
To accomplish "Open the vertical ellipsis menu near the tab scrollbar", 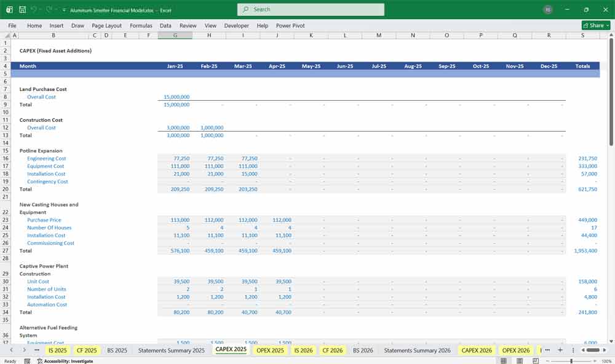I will coord(573,350).
